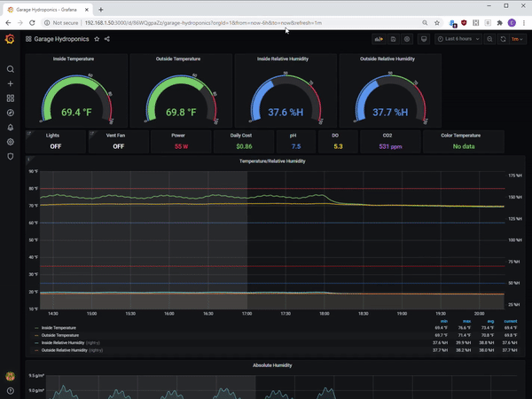Toggle Outside Temperature legend series
Screen dimensions: 532x399
click(x=60, y=335)
